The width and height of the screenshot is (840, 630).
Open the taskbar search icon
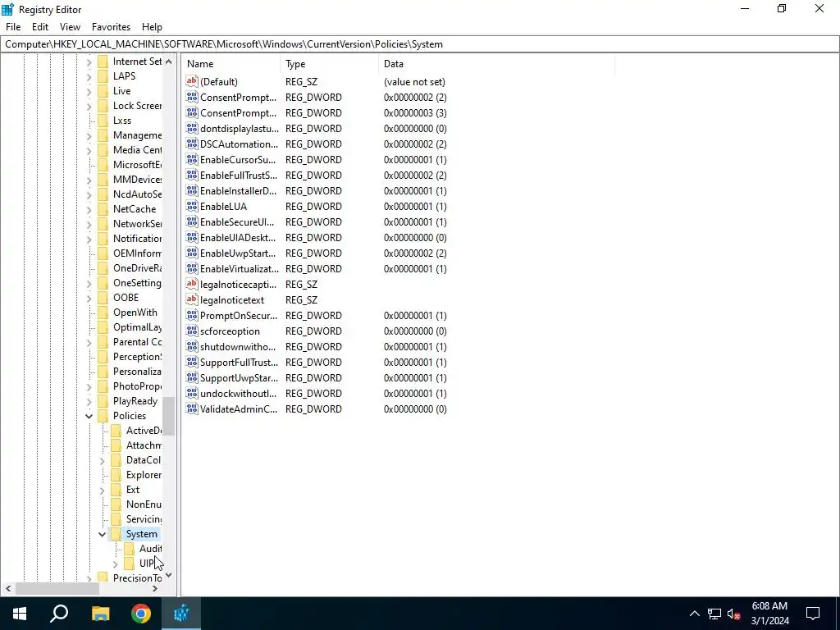(x=59, y=614)
